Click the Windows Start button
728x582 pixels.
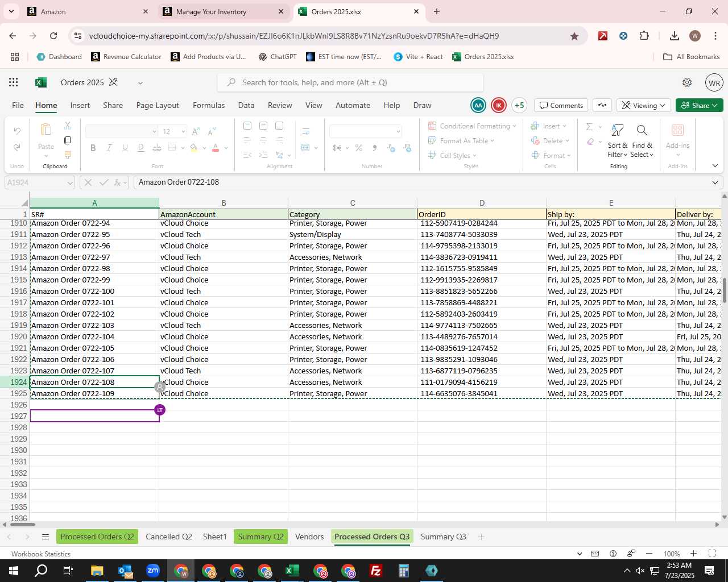14,571
